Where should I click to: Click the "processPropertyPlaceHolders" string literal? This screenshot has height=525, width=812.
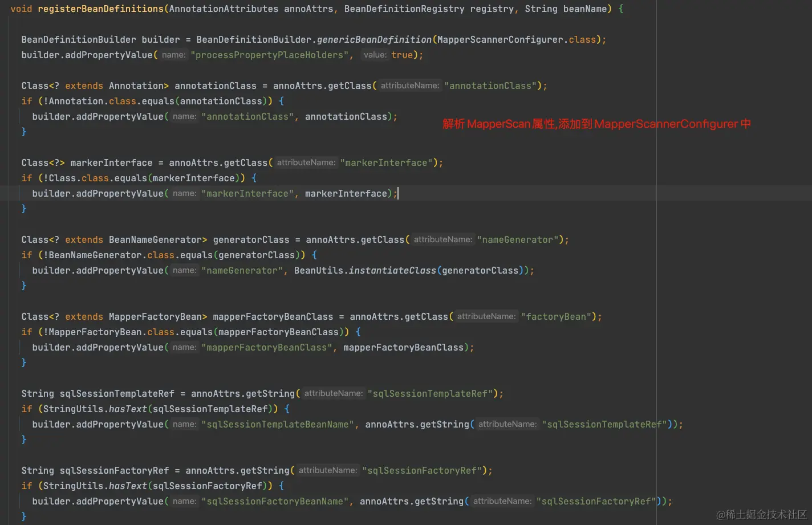pos(270,55)
